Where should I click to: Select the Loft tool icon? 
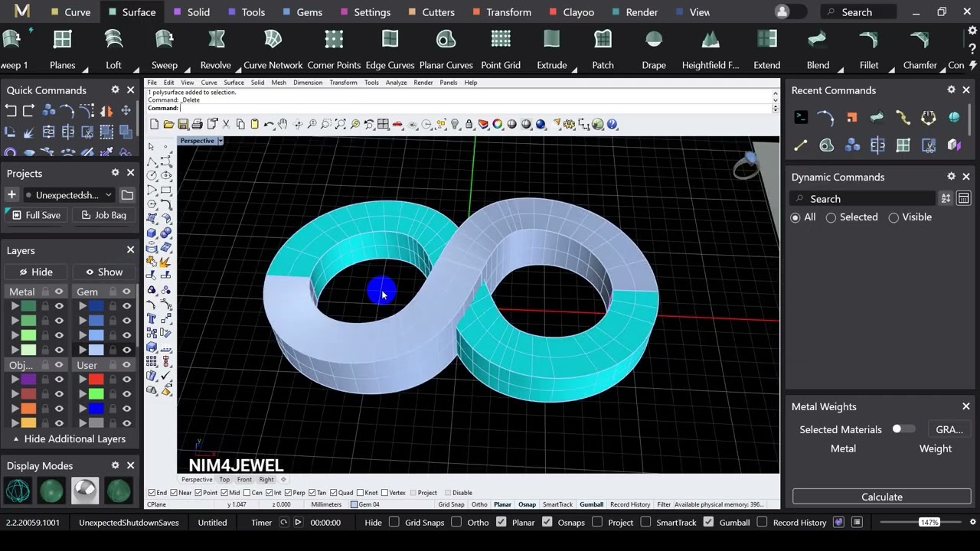click(x=113, y=40)
